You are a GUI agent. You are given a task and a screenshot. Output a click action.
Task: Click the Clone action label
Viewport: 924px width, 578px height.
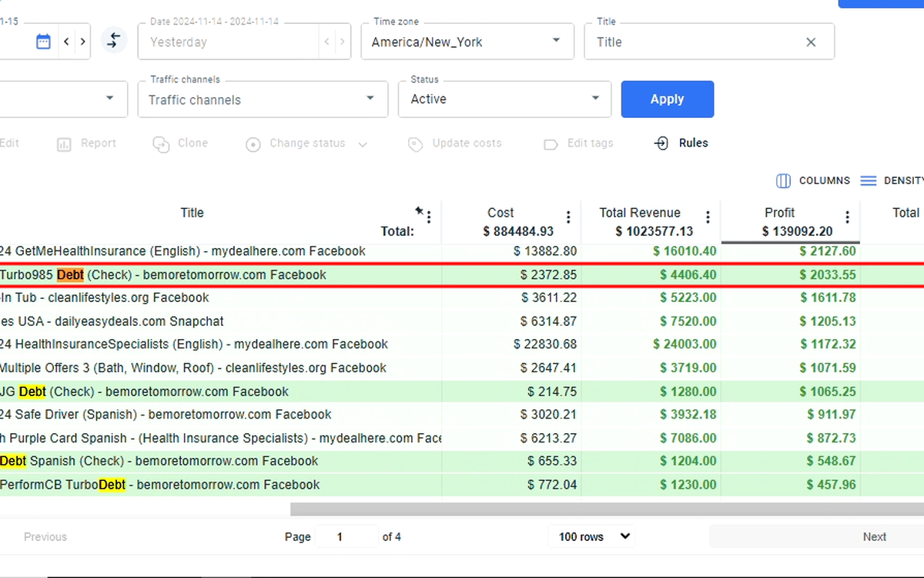(x=192, y=143)
